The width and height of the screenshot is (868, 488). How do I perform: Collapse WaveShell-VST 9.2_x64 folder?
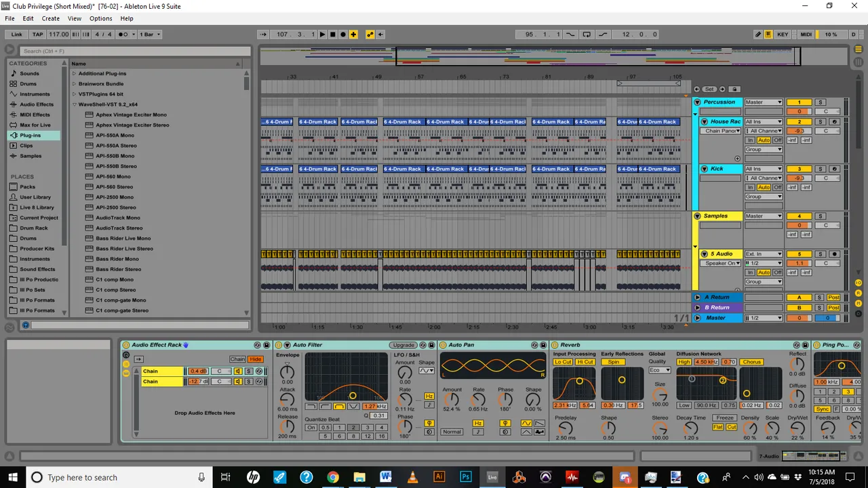click(x=75, y=104)
